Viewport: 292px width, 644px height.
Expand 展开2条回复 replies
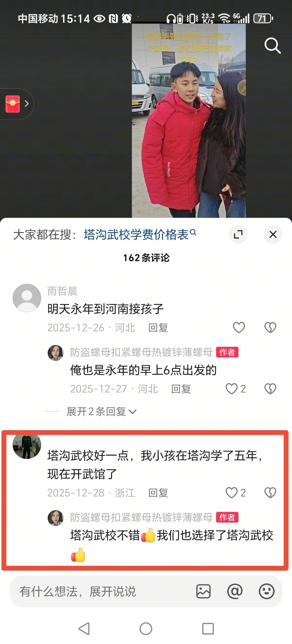tap(101, 412)
